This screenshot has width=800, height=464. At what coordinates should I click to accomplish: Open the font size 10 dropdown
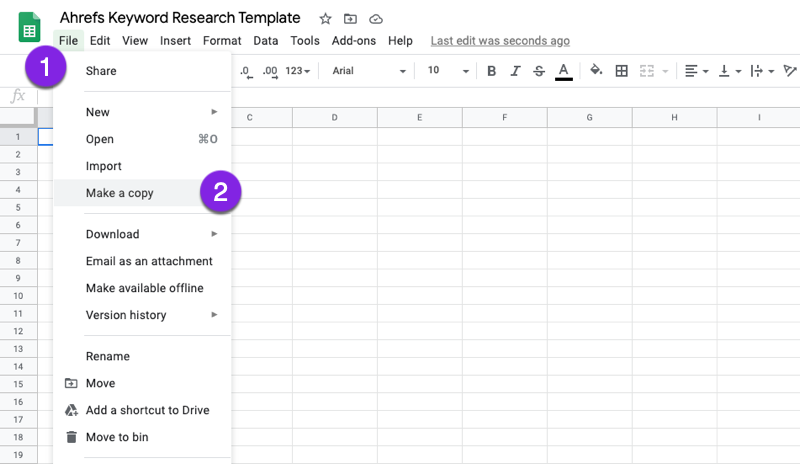click(448, 71)
